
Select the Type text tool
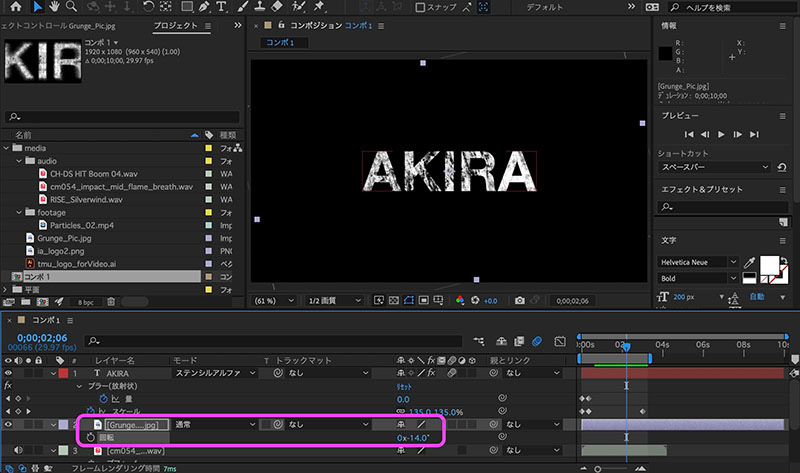tap(221, 7)
